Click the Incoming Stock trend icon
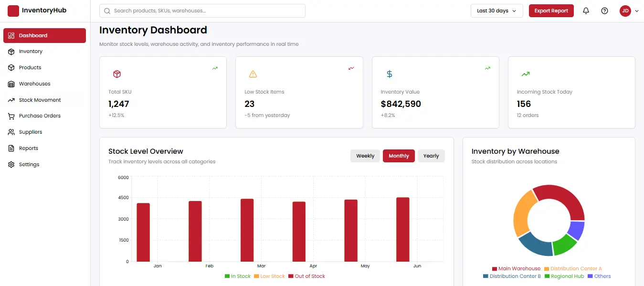 coord(526,74)
